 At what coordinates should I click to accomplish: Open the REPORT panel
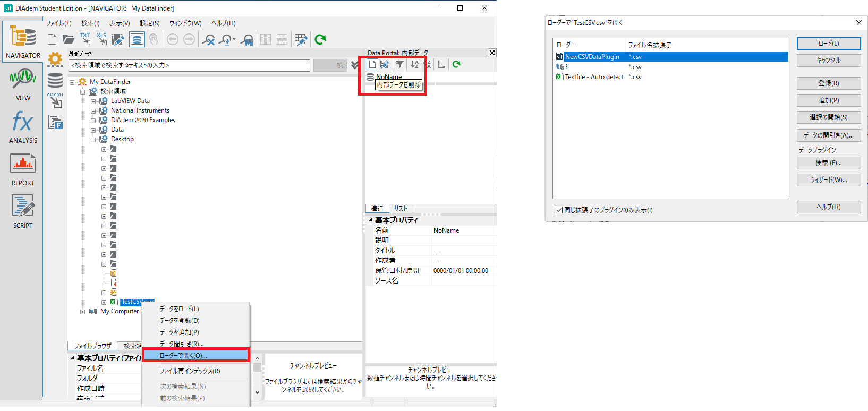pos(23,169)
